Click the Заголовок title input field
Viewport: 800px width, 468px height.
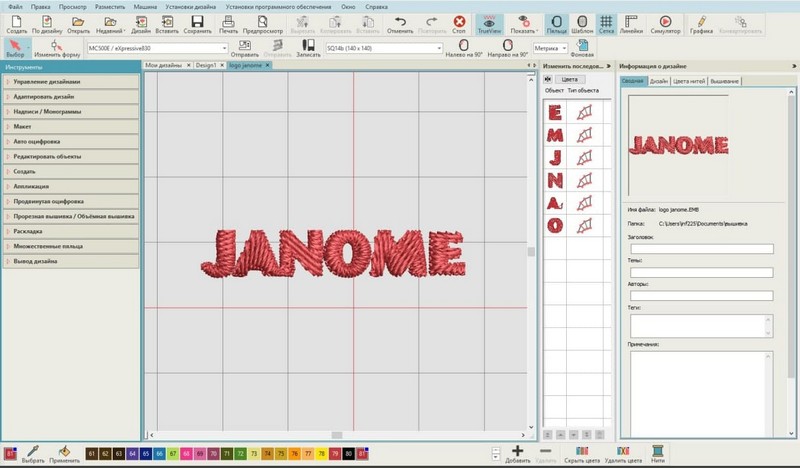tap(702, 249)
